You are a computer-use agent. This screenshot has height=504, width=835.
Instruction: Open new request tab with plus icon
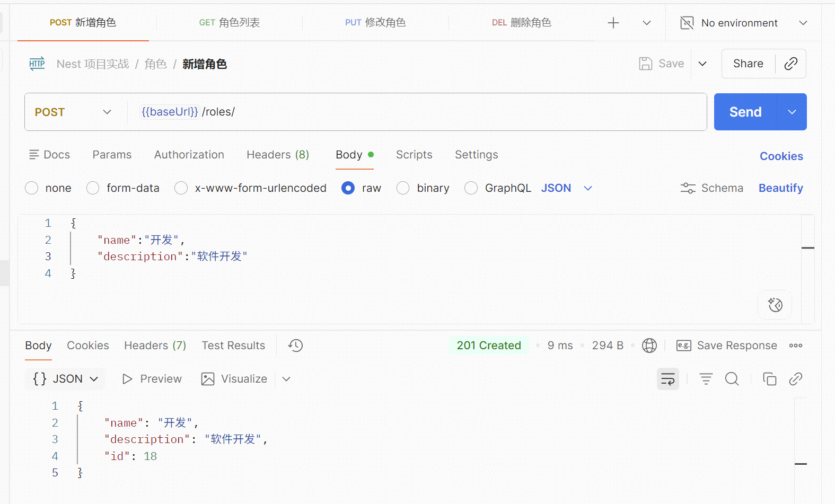(613, 23)
